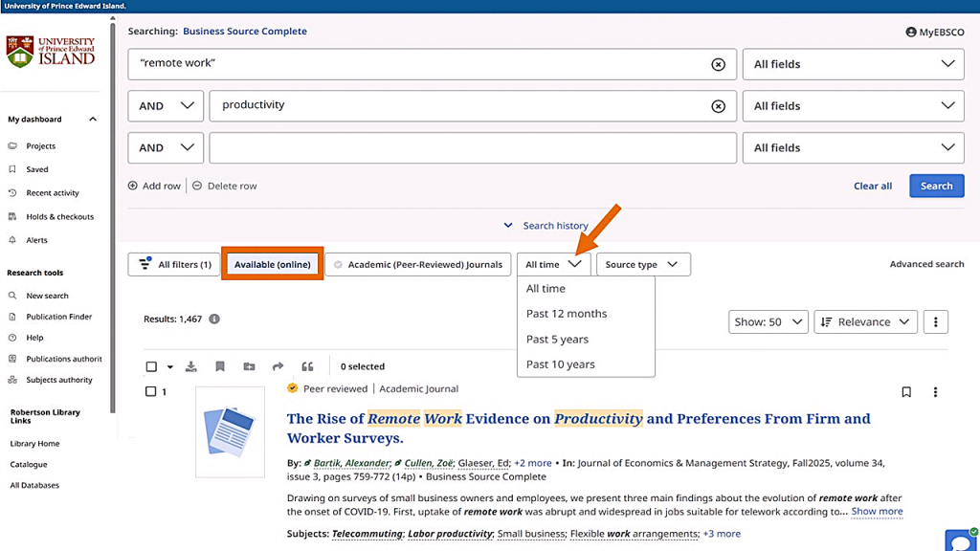Click the share arrow icon in results toolbar
This screenshot has height=551, width=980.
(278, 366)
